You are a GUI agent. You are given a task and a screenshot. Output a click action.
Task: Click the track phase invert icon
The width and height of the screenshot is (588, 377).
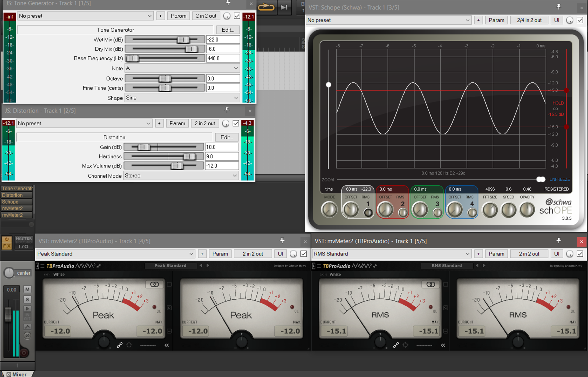(27, 336)
